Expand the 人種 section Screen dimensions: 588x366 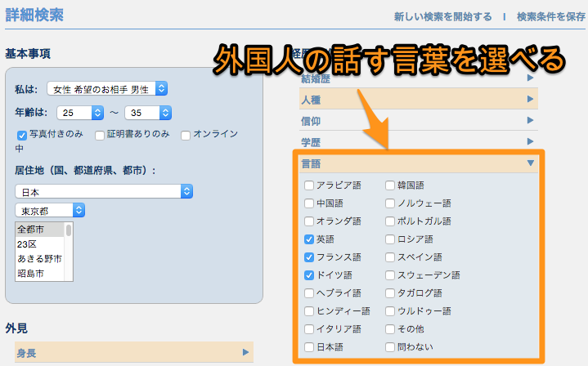click(x=419, y=99)
